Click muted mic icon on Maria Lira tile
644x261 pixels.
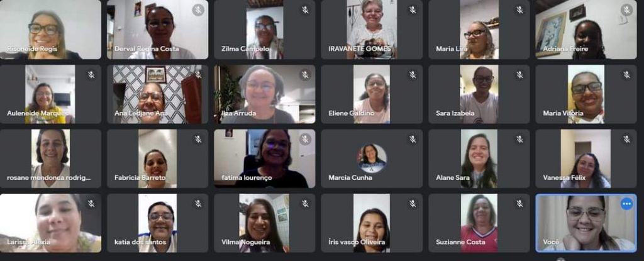click(519, 10)
